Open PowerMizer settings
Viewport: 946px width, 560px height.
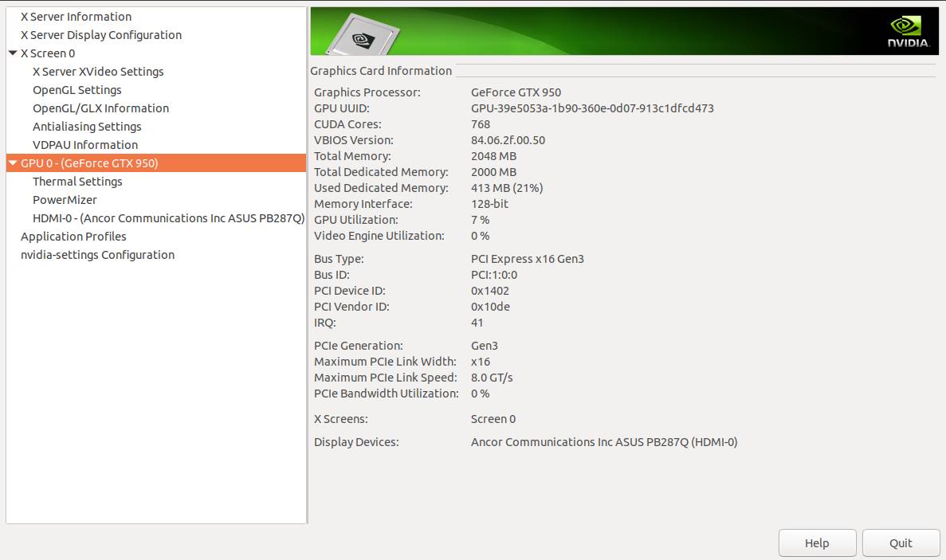coord(65,199)
